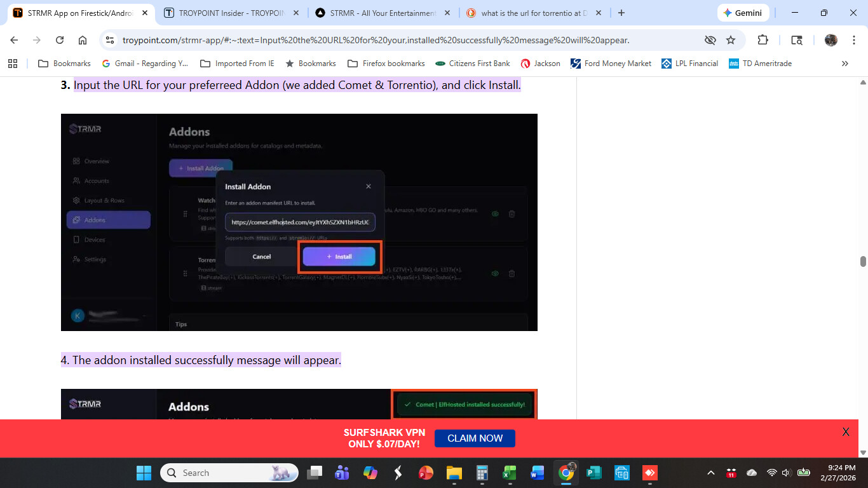Click the page vertical scrollbar thumb
The height and width of the screenshot is (488, 868).
863,262
